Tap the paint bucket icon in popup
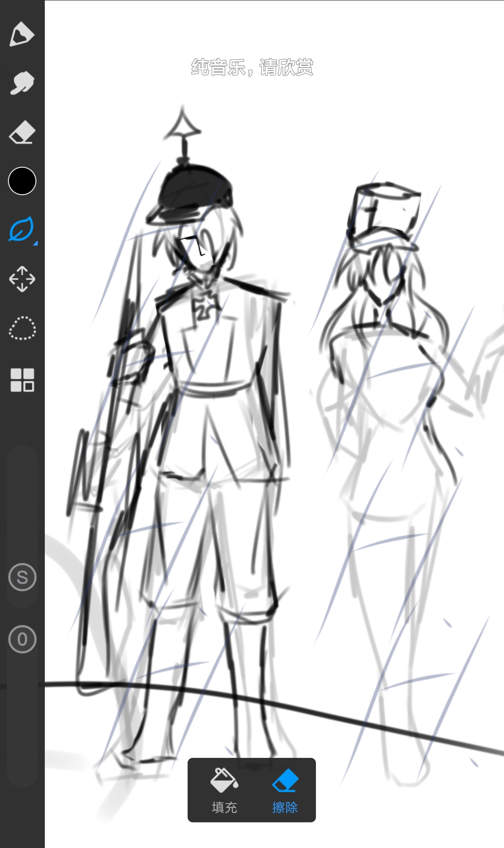 224,780
